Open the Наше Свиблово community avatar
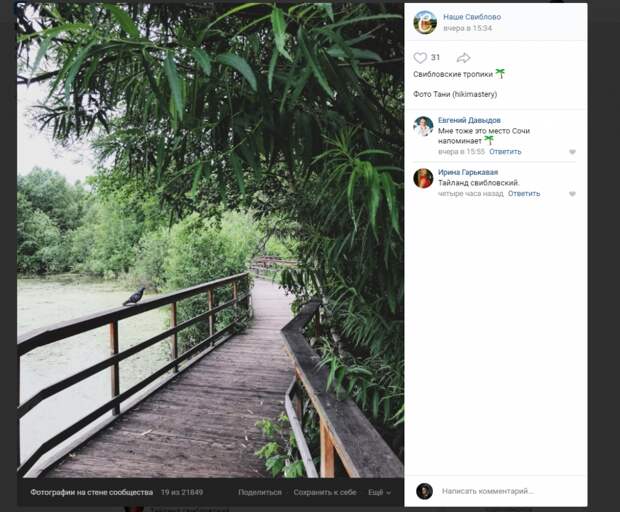Image resolution: width=620 pixels, height=512 pixels. click(425, 23)
